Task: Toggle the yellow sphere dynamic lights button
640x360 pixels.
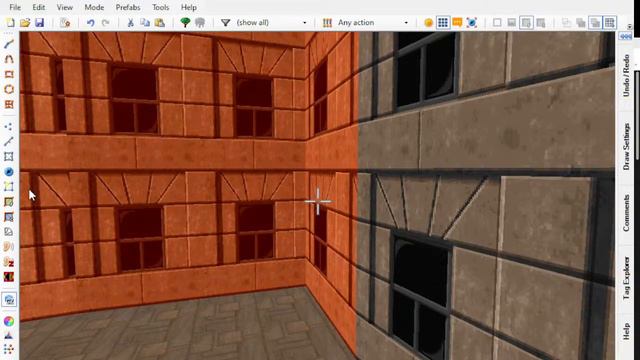Action: [x=428, y=23]
